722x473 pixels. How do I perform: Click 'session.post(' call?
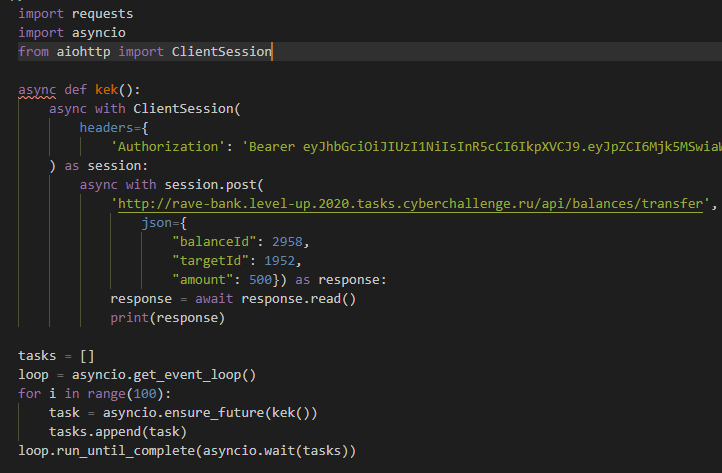click(x=214, y=185)
